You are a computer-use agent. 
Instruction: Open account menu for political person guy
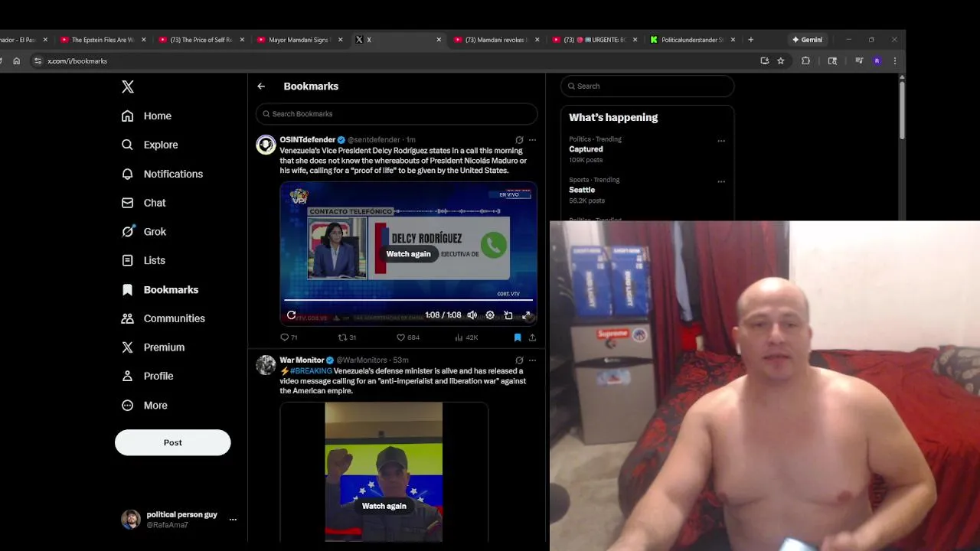(x=179, y=520)
